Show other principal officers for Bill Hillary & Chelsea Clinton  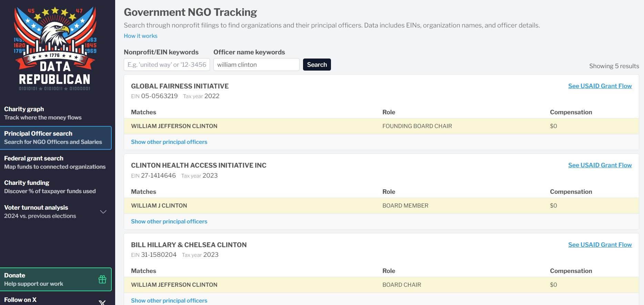point(169,301)
